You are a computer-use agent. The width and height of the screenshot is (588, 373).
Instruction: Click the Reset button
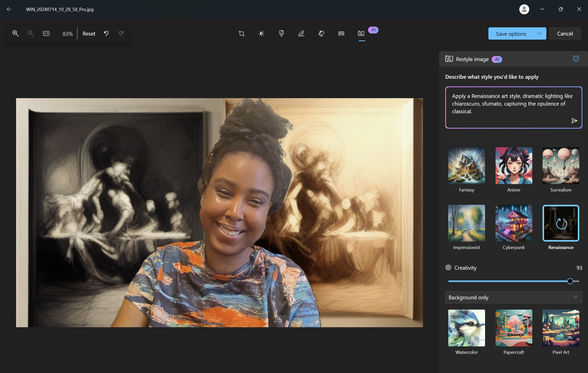[89, 33]
